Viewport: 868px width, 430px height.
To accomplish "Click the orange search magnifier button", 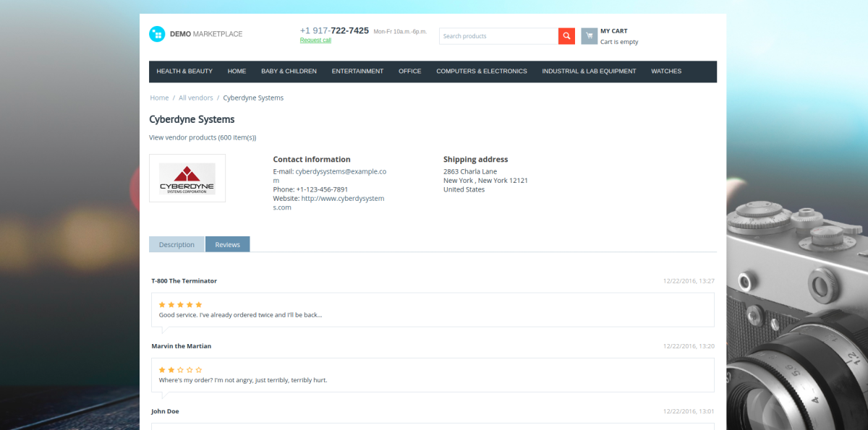I will tap(566, 36).
